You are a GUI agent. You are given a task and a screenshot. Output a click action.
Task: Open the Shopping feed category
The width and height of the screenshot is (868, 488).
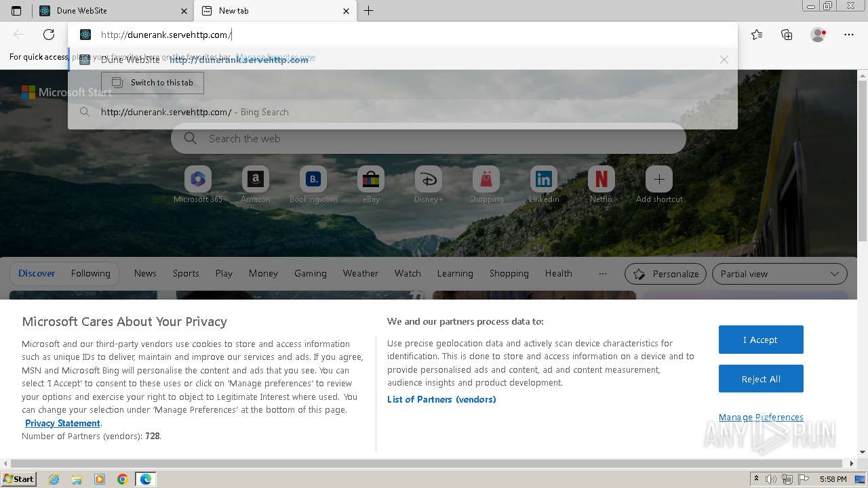(x=509, y=274)
